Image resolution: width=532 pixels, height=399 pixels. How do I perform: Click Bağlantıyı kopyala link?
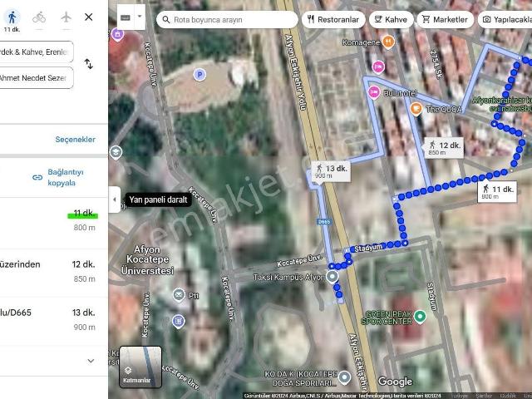[66, 177]
